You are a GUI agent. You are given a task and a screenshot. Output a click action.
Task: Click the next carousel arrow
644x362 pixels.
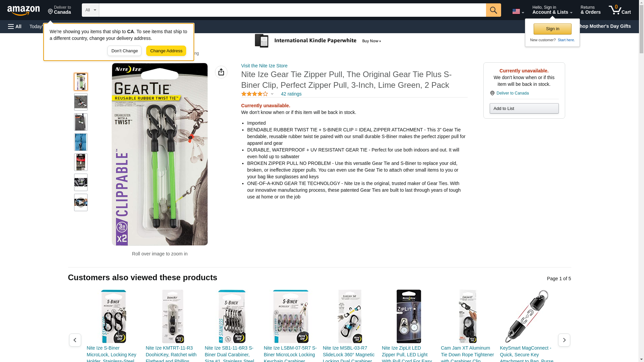tap(564, 340)
